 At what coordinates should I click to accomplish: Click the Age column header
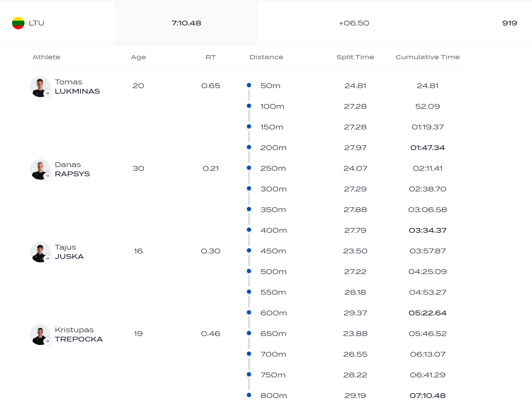138,57
